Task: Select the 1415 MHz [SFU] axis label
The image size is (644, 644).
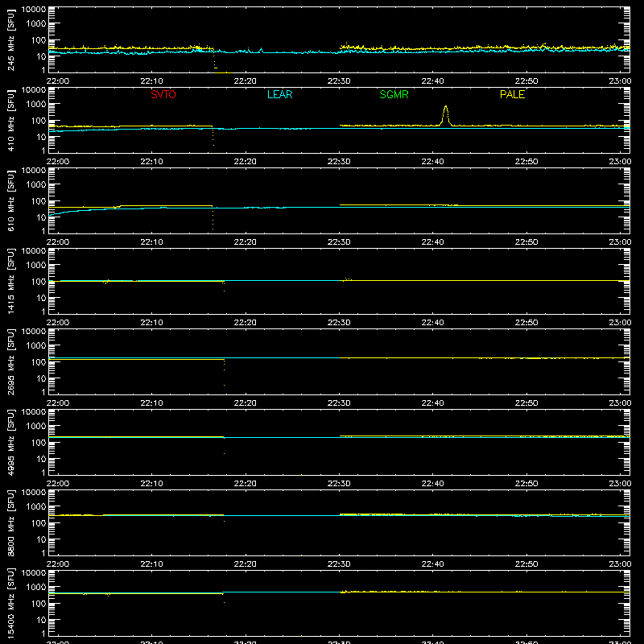Action: pyautogui.click(x=11, y=282)
